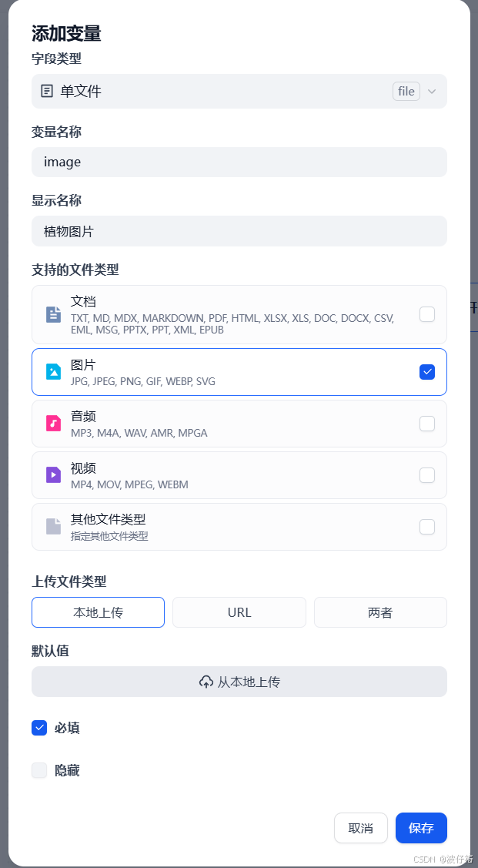The height and width of the screenshot is (868, 478).
Task: Open the 字段类型 dropdown
Action: [239, 91]
